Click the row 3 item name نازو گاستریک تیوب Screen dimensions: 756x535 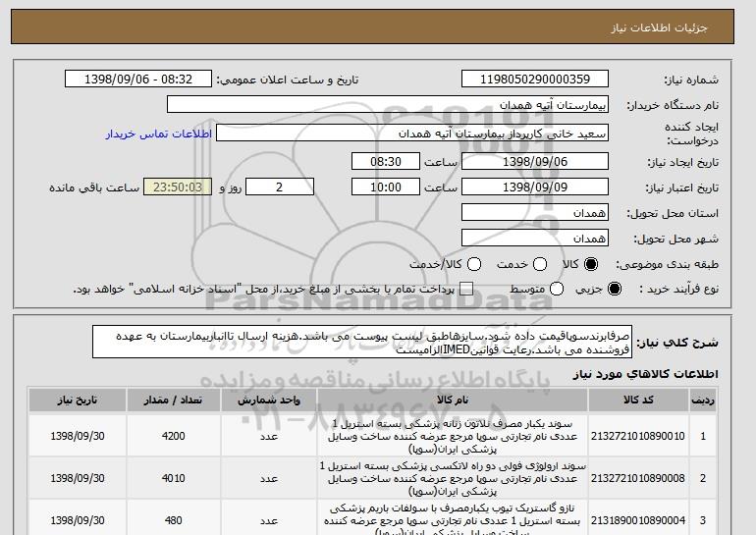[x=453, y=520]
